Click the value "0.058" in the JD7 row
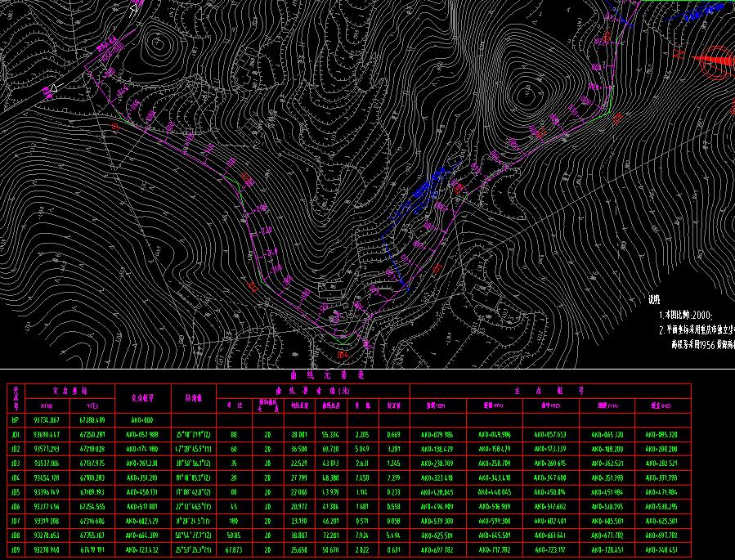This screenshot has height=560, width=735. coord(394,521)
